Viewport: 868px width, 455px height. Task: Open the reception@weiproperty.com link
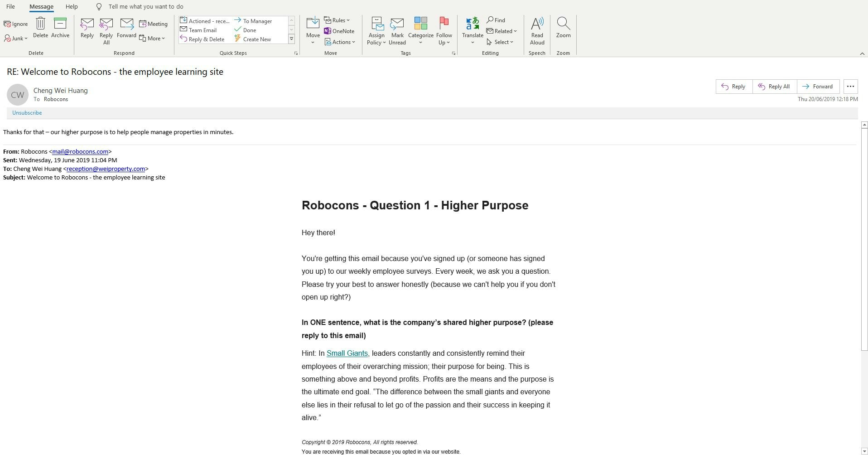[x=106, y=169]
